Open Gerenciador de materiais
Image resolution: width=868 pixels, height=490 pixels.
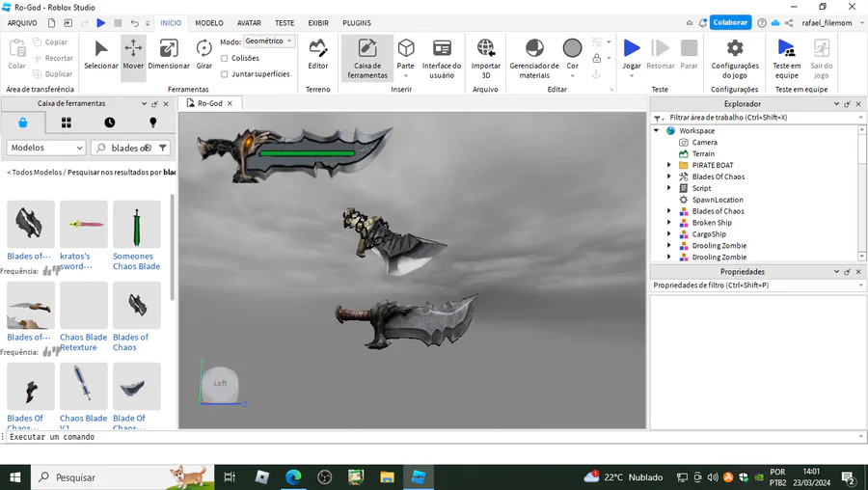[534, 58]
